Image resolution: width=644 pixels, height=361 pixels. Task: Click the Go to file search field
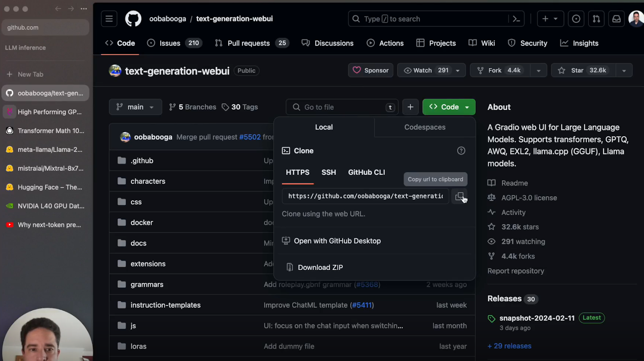pyautogui.click(x=342, y=107)
